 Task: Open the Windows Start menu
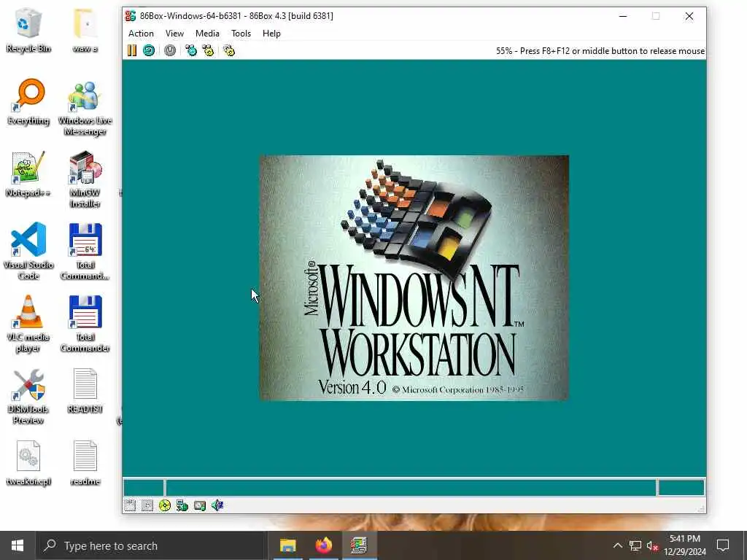(18, 545)
